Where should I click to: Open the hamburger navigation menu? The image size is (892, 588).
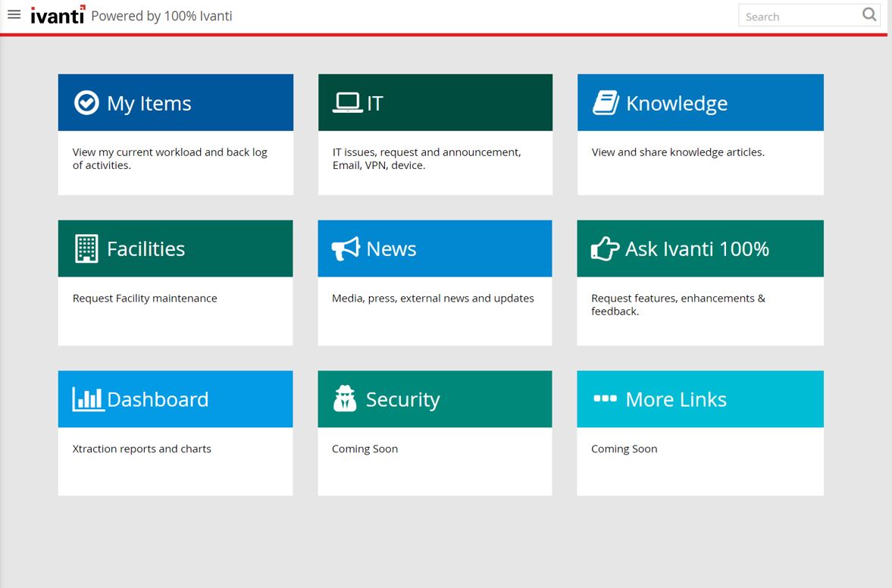(14, 14)
